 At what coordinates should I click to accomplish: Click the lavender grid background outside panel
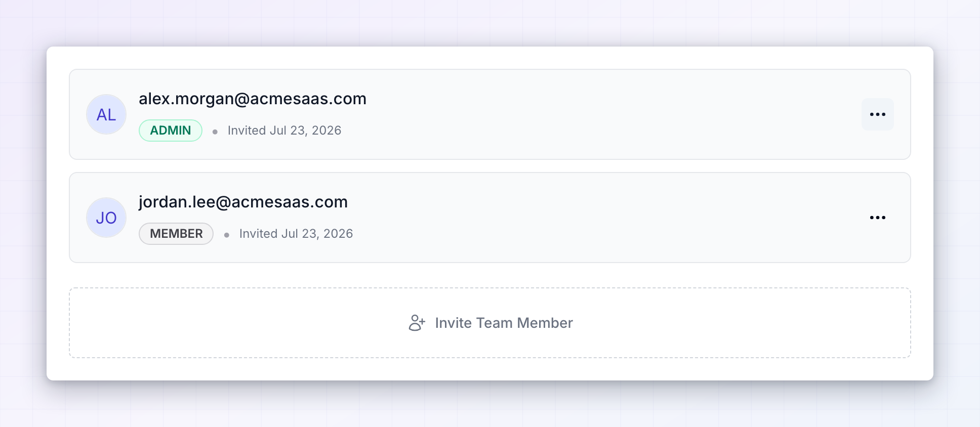[x=490, y=405]
